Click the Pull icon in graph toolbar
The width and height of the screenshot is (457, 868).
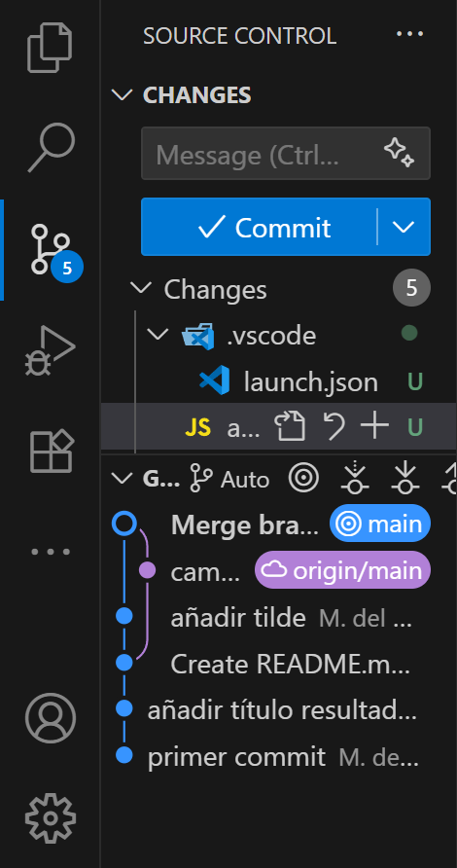pyautogui.click(x=405, y=479)
